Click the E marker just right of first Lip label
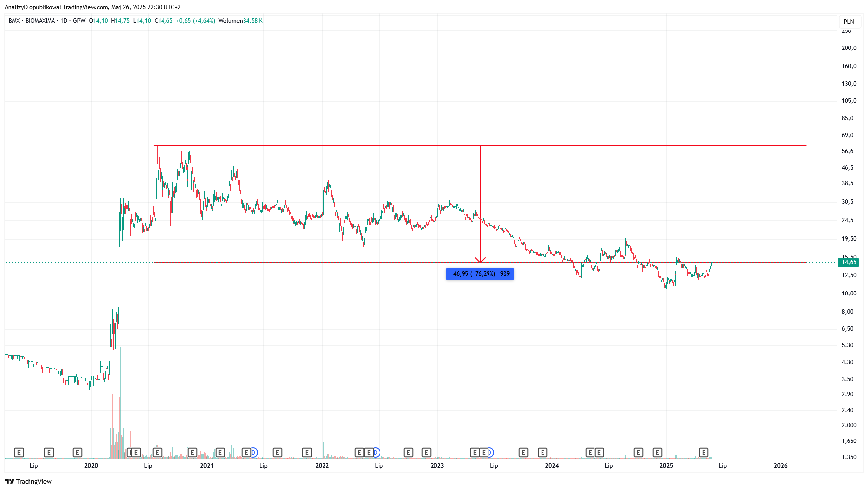This screenshot has width=868, height=490. [x=49, y=452]
